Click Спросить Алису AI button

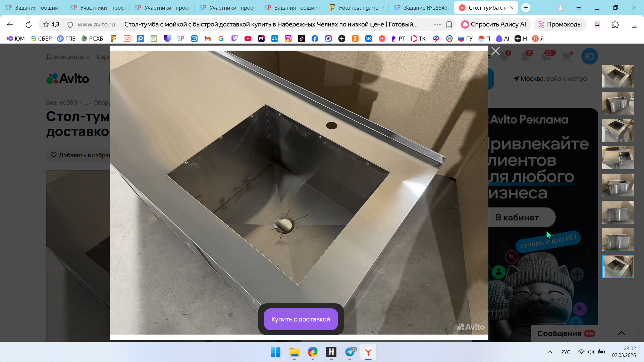494,24
